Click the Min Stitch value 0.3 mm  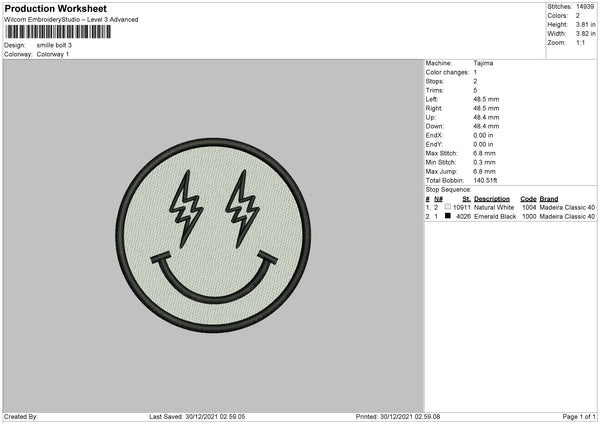(484, 163)
